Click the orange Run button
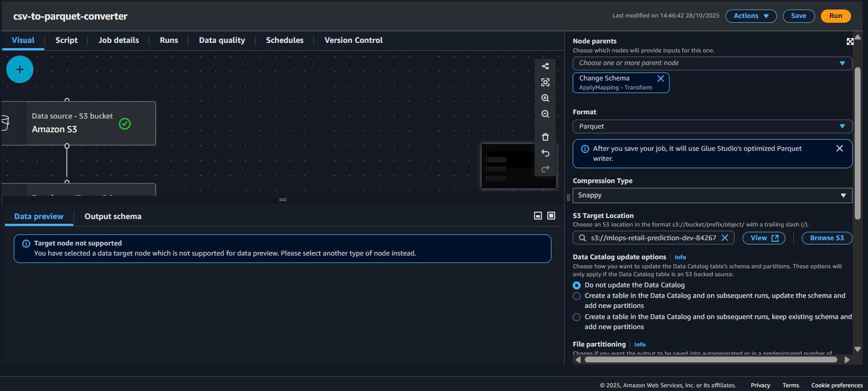This screenshot has width=868, height=391. (x=835, y=16)
